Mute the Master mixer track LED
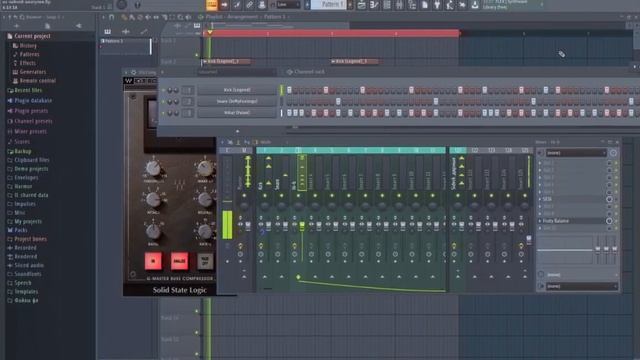640x360 pixels. (244, 196)
